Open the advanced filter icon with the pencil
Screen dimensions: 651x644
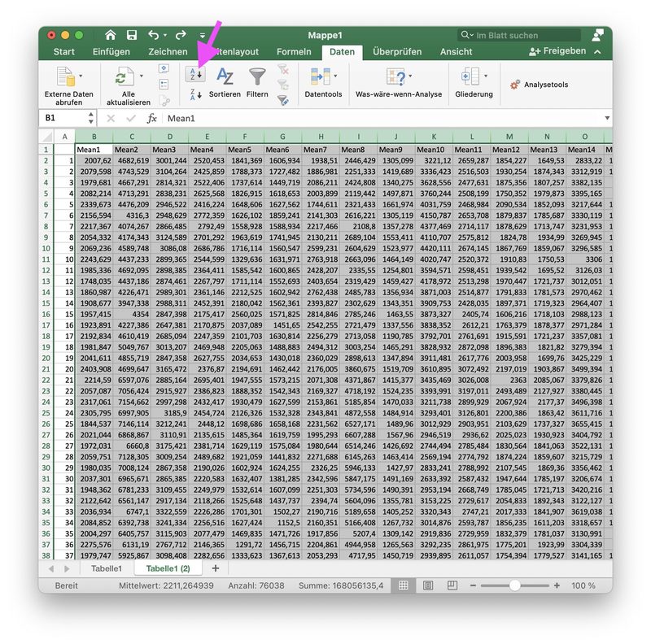coord(283,100)
